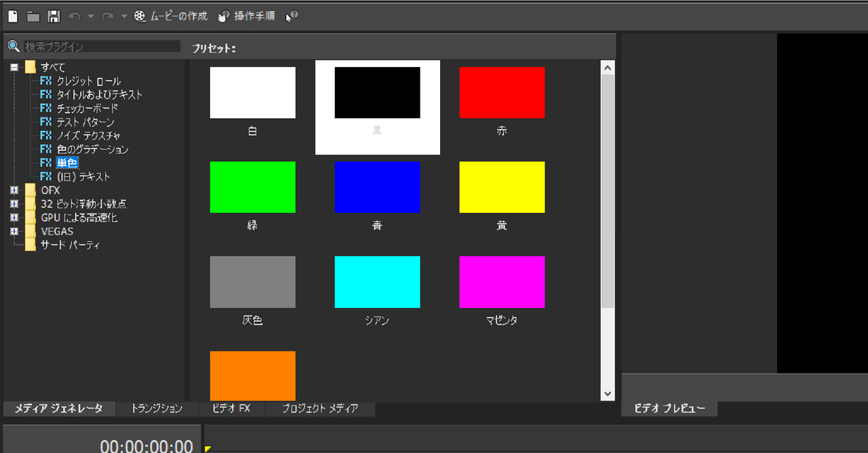This screenshot has height=453, width=868.
Task: Select クレジット ロール generator
Action: point(89,81)
